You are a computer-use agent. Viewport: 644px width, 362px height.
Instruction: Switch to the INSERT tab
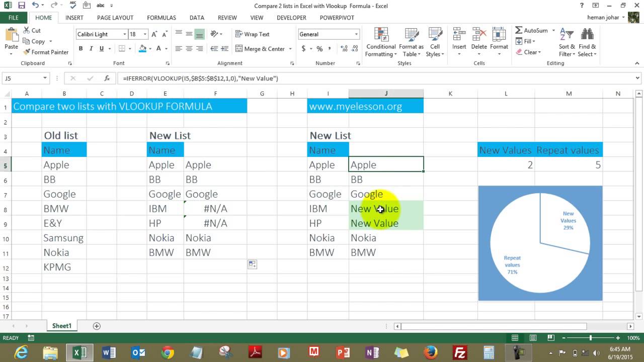coord(74,18)
